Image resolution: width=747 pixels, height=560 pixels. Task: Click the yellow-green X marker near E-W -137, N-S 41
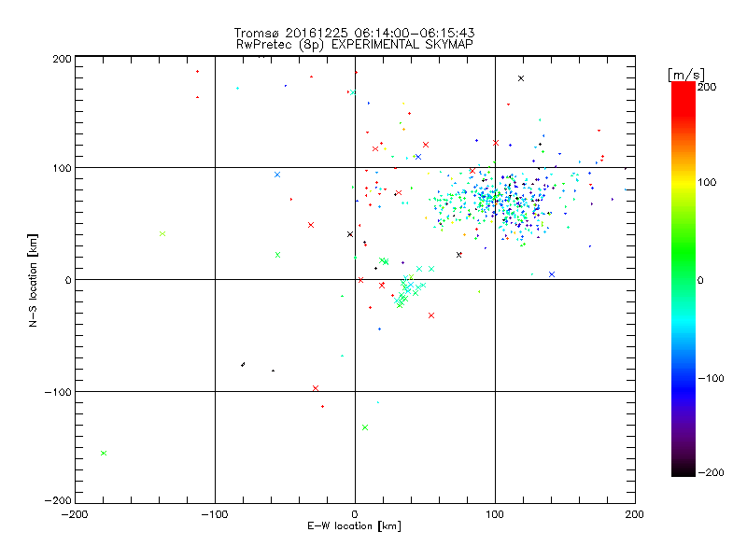(162, 234)
